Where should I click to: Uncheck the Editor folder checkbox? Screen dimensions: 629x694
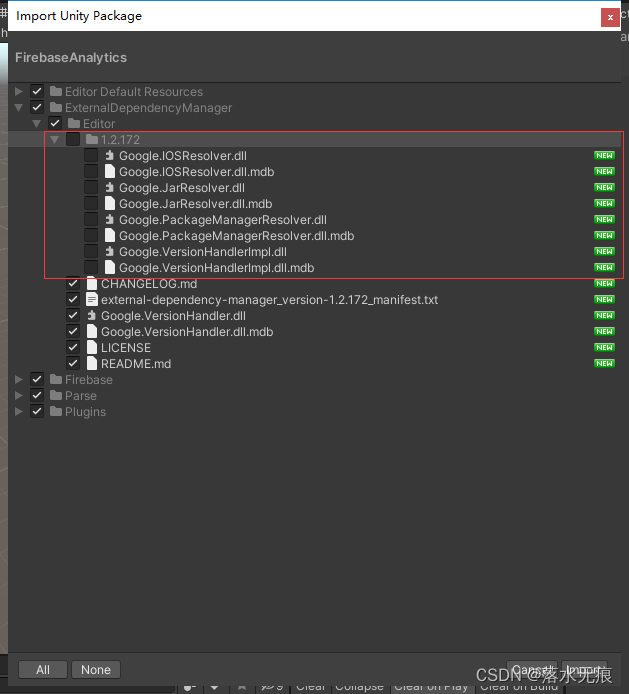pyautogui.click(x=55, y=123)
